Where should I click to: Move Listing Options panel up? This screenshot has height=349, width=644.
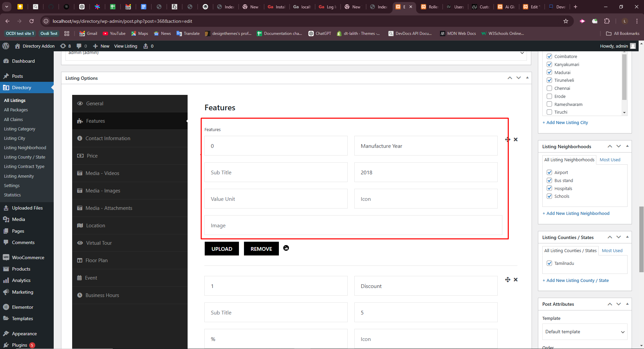pyautogui.click(x=510, y=78)
